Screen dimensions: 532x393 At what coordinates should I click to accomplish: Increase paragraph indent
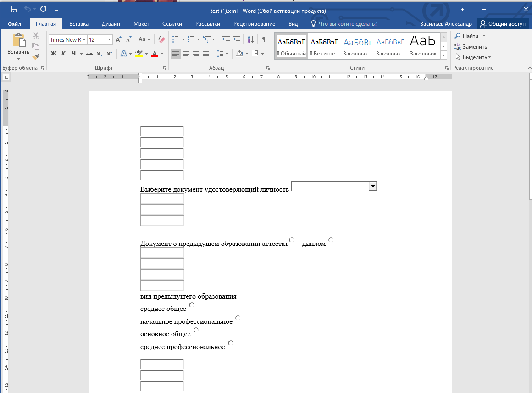click(x=236, y=40)
